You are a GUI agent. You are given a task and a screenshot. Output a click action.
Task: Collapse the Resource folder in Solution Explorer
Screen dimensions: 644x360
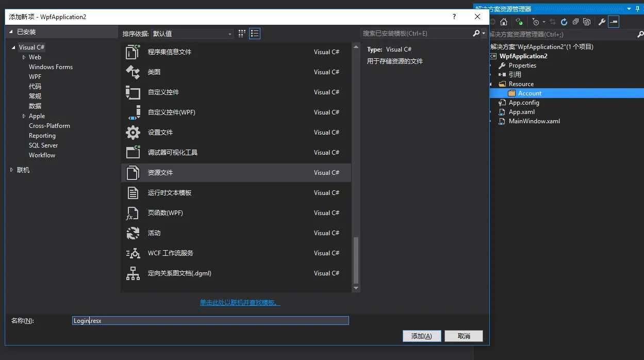point(490,84)
